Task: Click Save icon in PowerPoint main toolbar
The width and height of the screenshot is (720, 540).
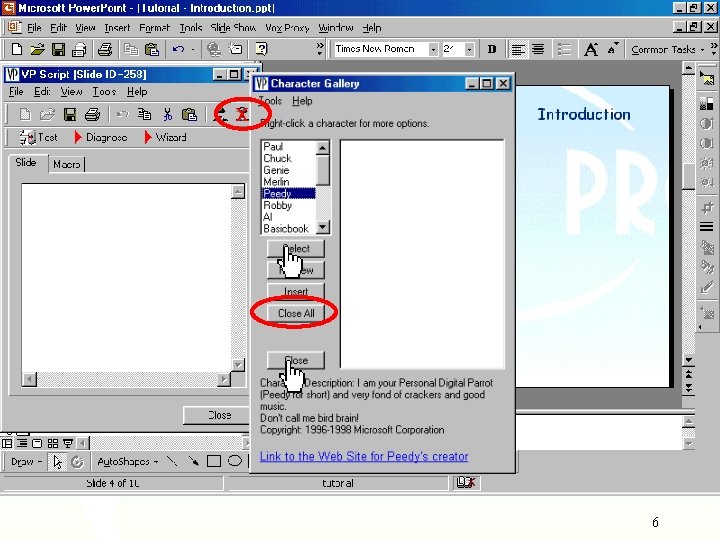Action: tap(58, 49)
